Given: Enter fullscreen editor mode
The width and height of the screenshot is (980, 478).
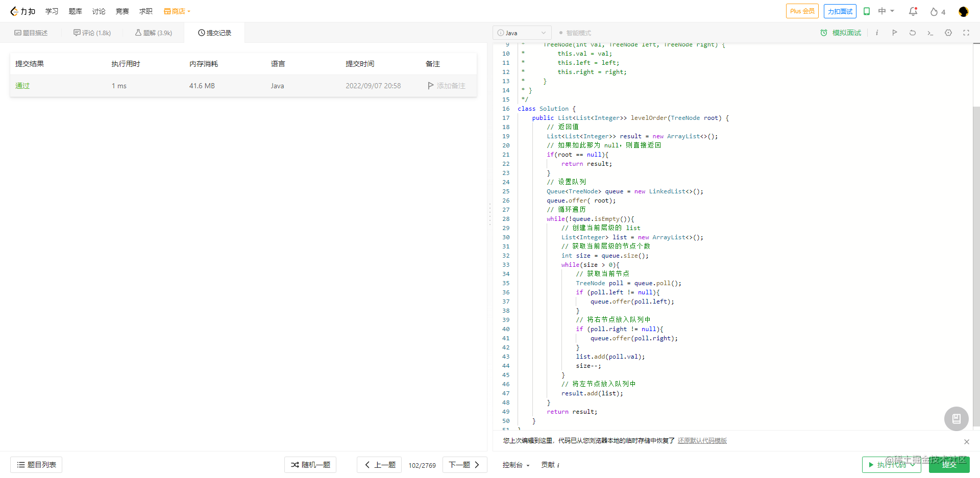Looking at the screenshot, I should click(x=966, y=33).
